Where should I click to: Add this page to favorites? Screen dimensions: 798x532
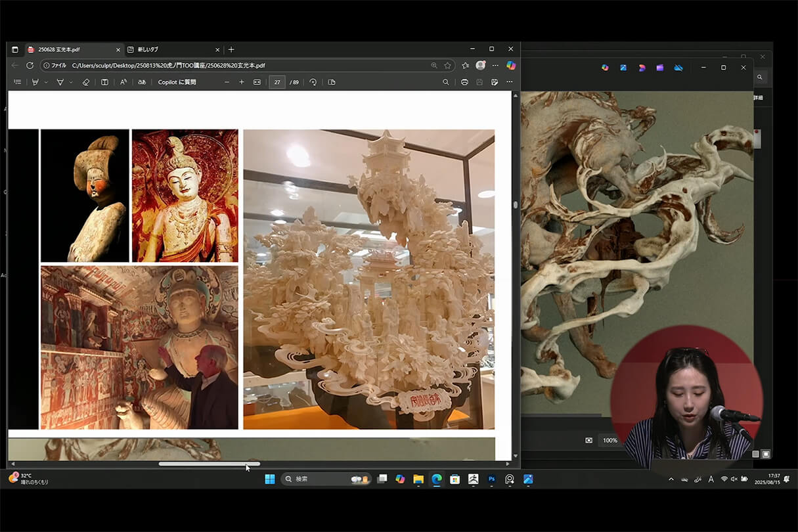[x=447, y=66]
